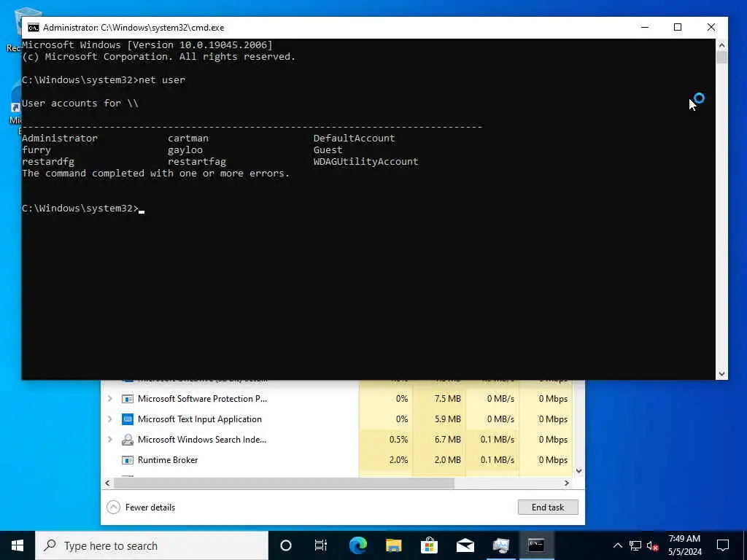Open Task View from the taskbar
The width and height of the screenshot is (747, 560).
[x=321, y=545]
